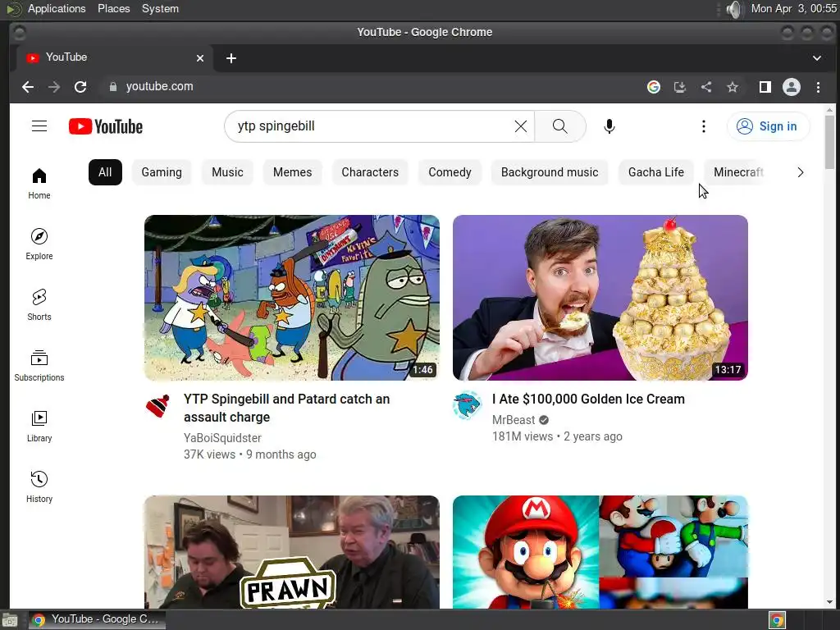The height and width of the screenshot is (630, 840).
Task: Click the MrBeast channel avatar
Action: pyautogui.click(x=467, y=405)
